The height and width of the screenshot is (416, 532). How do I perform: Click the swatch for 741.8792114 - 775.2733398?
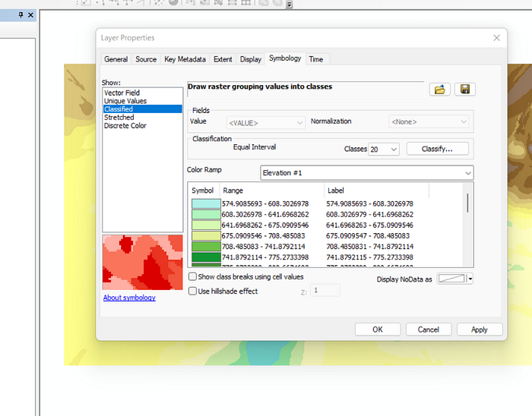pyautogui.click(x=206, y=257)
